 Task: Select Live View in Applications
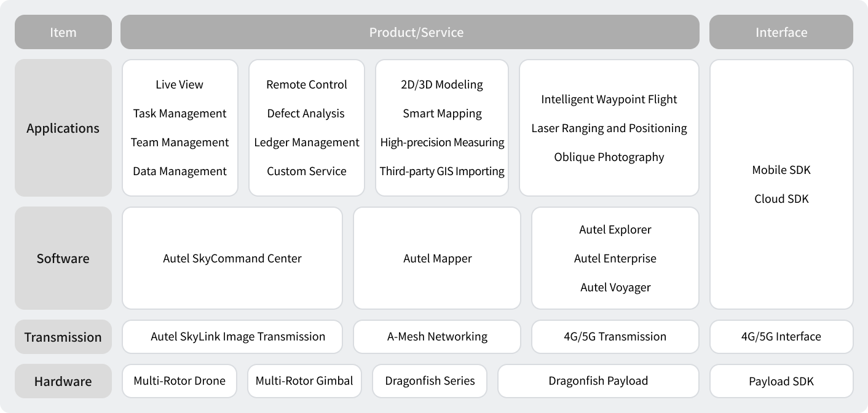(180, 84)
